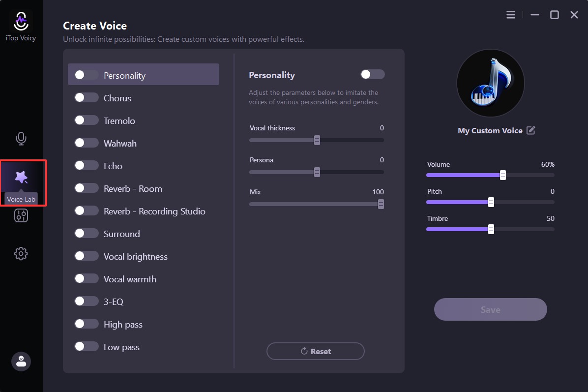
Task: Open the hamburger menu
Action: (x=510, y=15)
